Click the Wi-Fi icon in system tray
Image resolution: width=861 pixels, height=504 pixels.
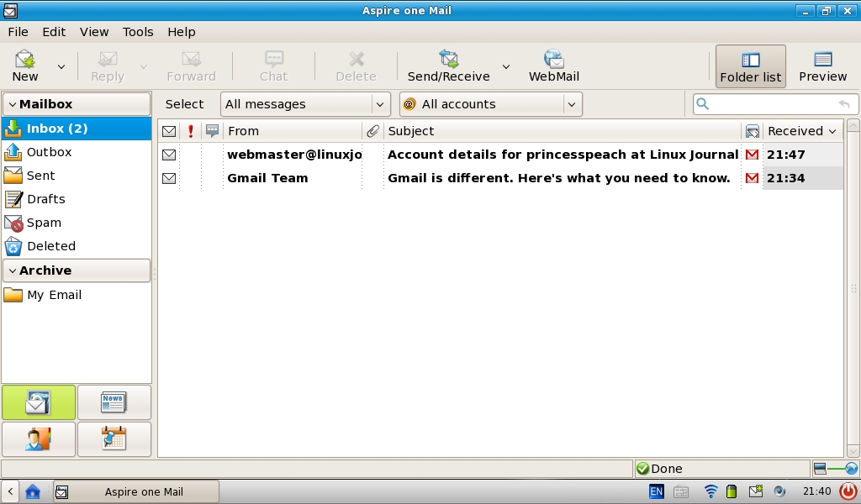tap(711, 491)
